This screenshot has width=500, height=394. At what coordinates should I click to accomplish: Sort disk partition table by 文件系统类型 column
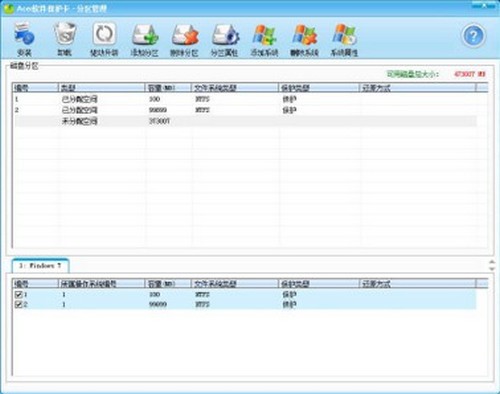[235, 88]
